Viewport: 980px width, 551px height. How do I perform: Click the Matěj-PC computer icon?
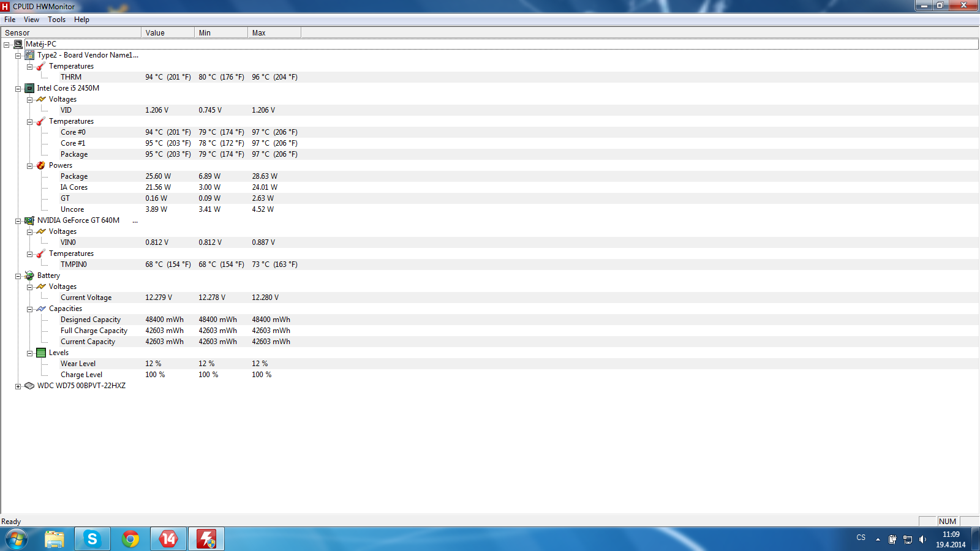pos(18,44)
